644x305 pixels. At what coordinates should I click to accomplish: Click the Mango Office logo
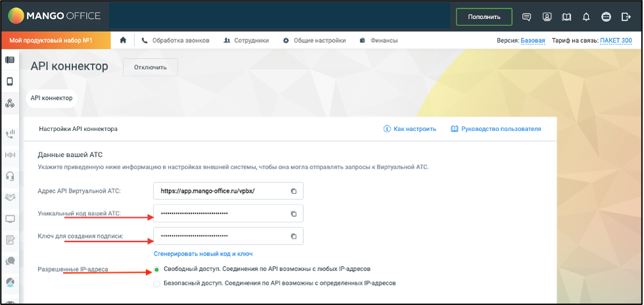(54, 16)
